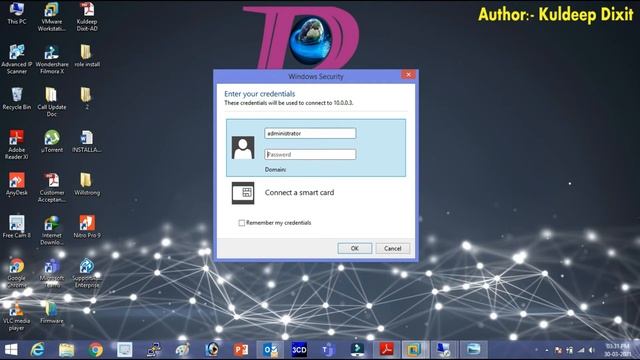Select the role install folder

click(x=87, y=56)
